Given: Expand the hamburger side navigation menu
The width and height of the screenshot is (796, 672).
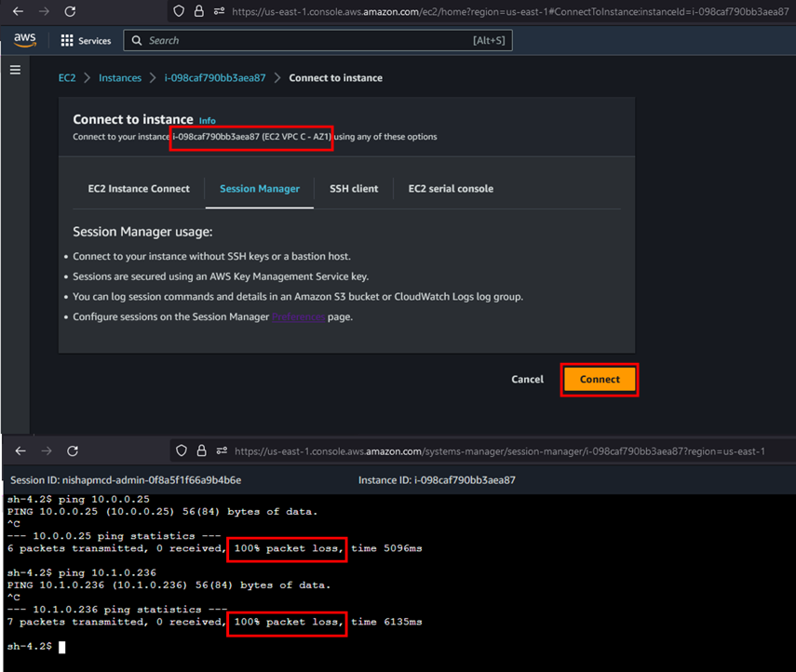Looking at the screenshot, I should point(15,71).
